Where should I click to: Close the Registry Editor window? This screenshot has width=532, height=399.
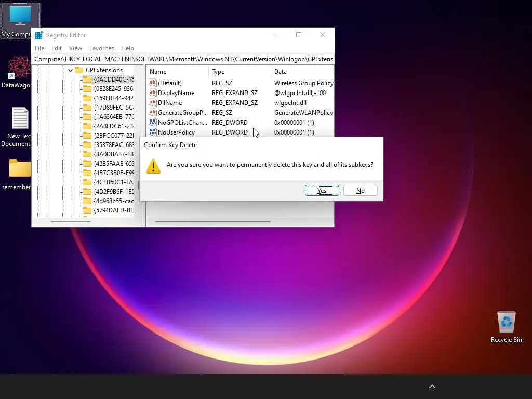pyautogui.click(x=322, y=35)
